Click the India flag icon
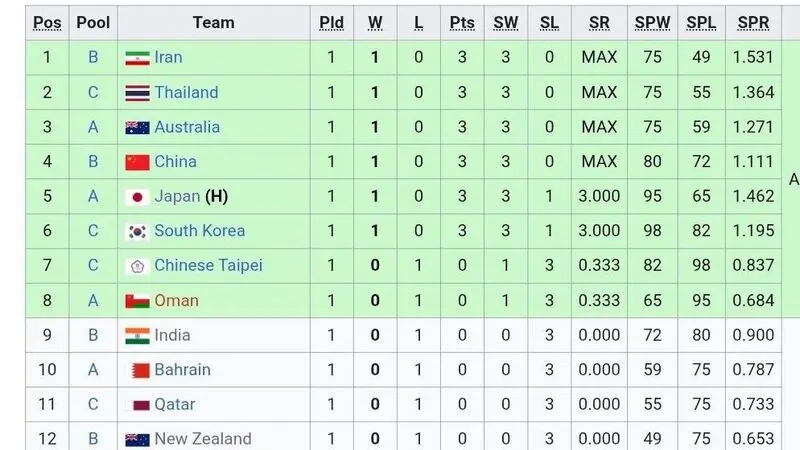The height and width of the screenshot is (450, 800). click(x=137, y=336)
